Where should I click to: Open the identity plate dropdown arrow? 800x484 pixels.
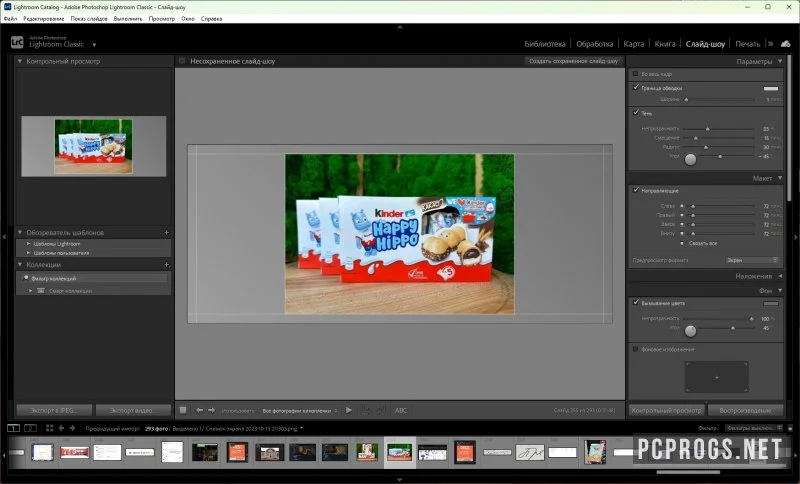[94, 45]
